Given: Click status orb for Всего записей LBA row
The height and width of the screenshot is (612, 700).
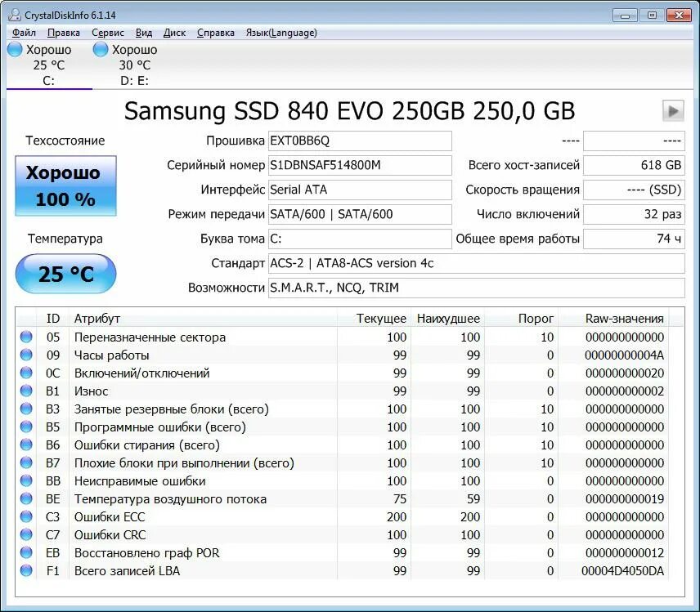Looking at the screenshot, I should pyautogui.click(x=26, y=570).
